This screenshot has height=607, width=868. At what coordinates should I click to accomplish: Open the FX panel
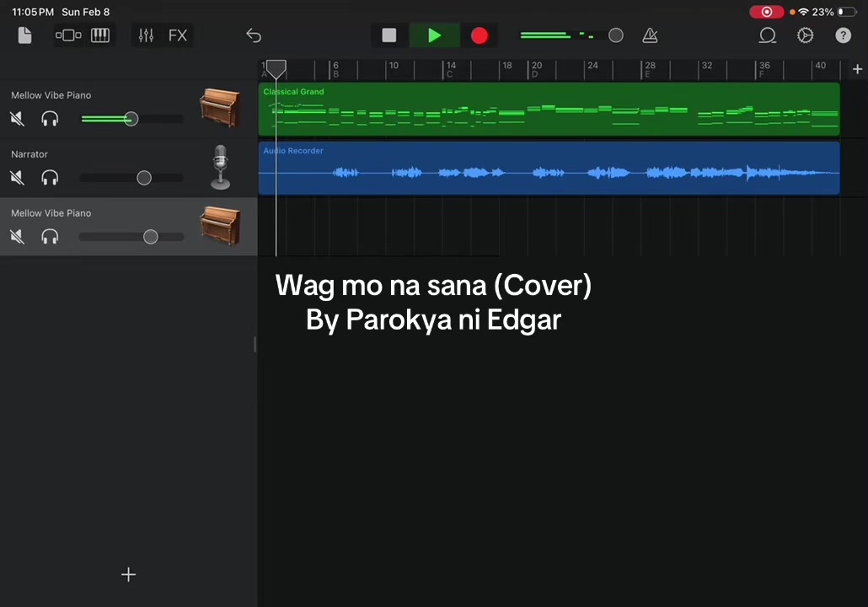coord(178,35)
